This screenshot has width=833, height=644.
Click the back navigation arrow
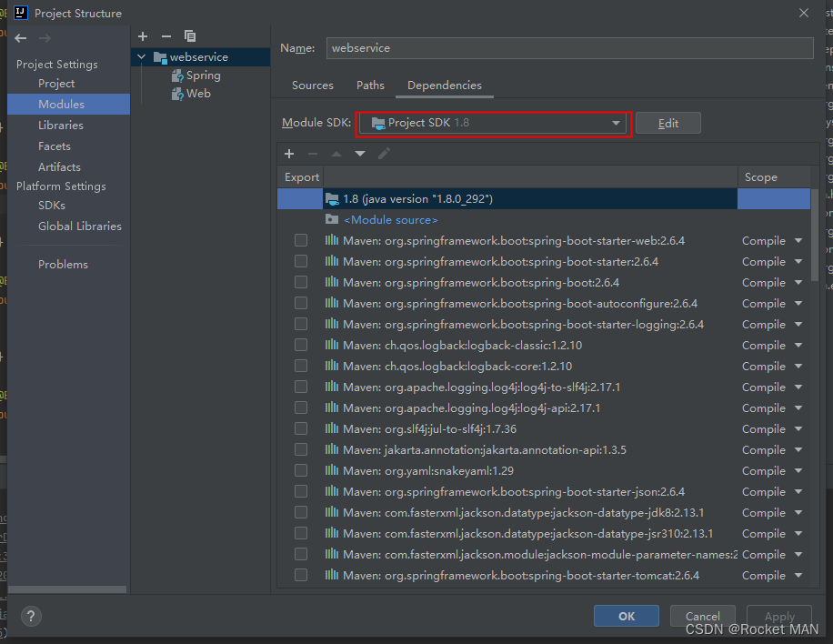pos(20,37)
